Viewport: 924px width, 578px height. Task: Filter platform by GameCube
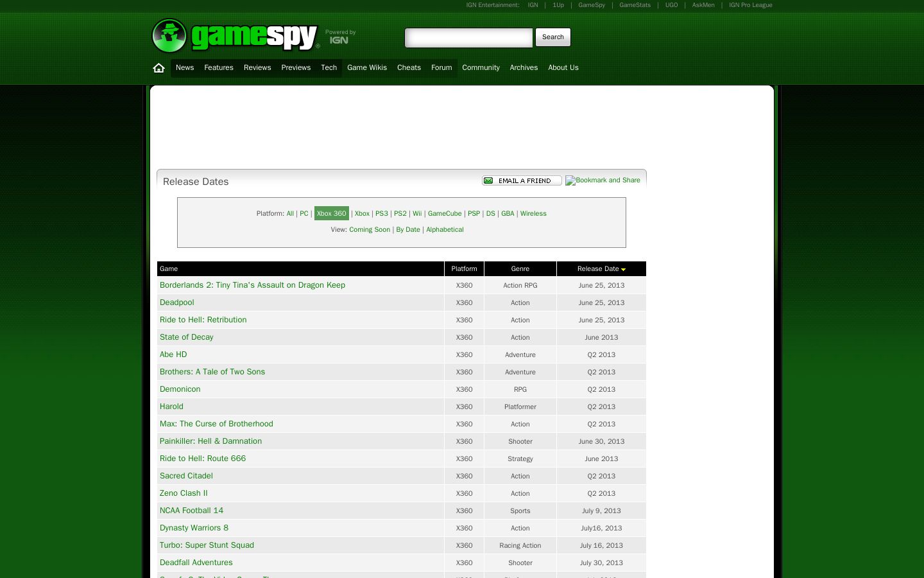(445, 214)
